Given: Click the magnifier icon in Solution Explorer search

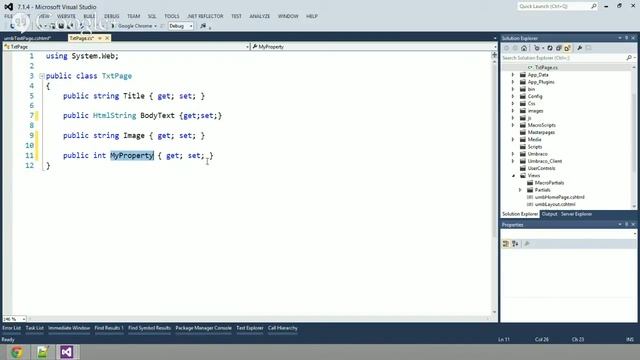Looking at the screenshot, I should pyautogui.click(x=629, y=58).
